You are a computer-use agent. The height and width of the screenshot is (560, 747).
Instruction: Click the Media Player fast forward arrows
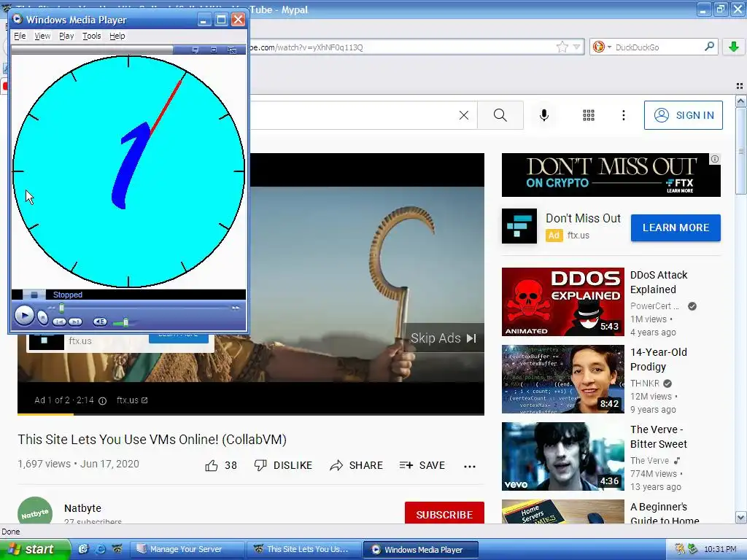click(x=236, y=308)
